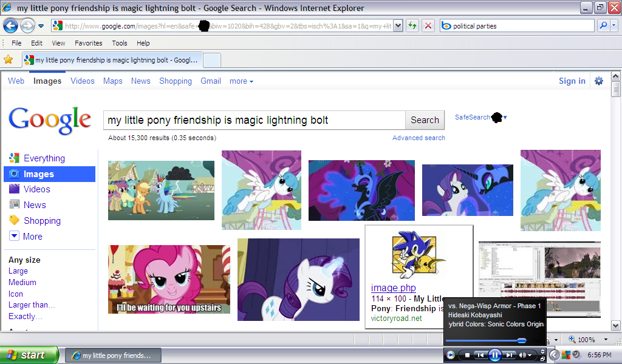Open the Tools menu
Image resolution: width=622 pixels, height=364 pixels.
point(120,43)
